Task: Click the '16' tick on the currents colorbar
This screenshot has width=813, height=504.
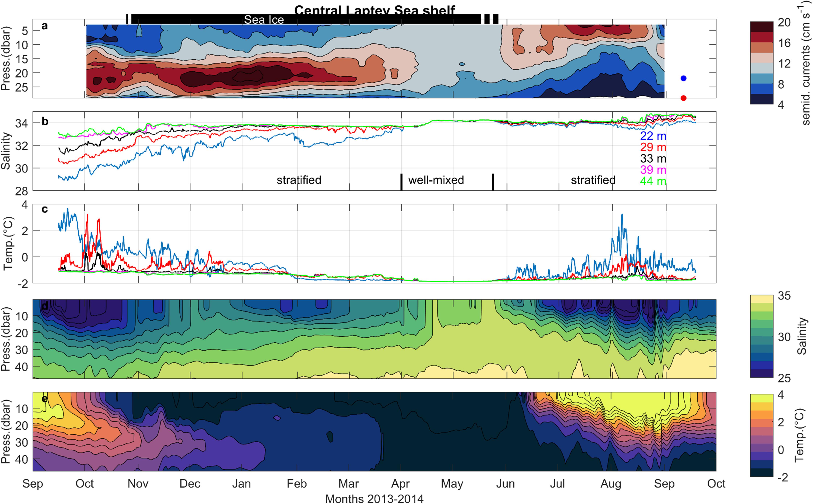Action: tap(784, 43)
